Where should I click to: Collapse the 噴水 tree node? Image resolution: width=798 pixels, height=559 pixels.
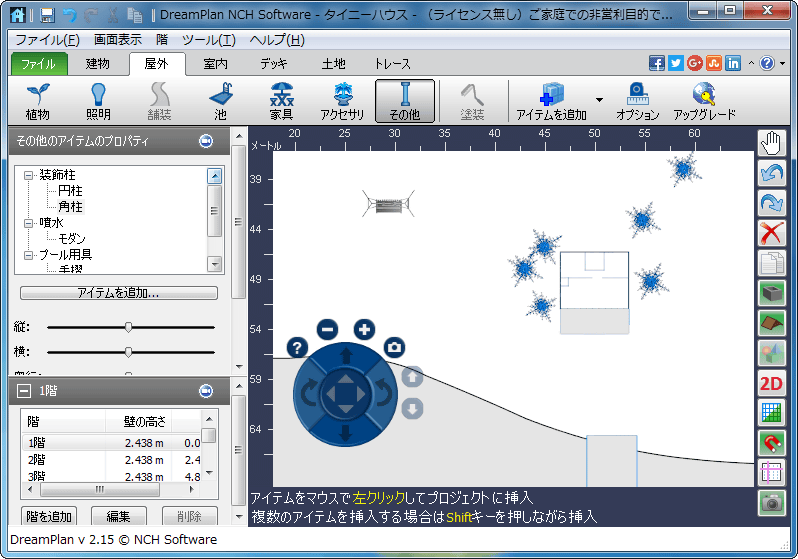(28, 223)
